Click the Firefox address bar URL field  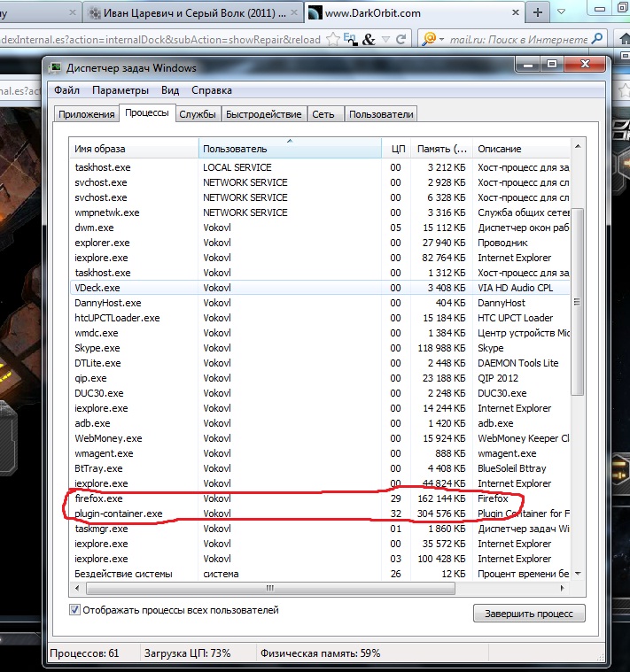coord(161,40)
